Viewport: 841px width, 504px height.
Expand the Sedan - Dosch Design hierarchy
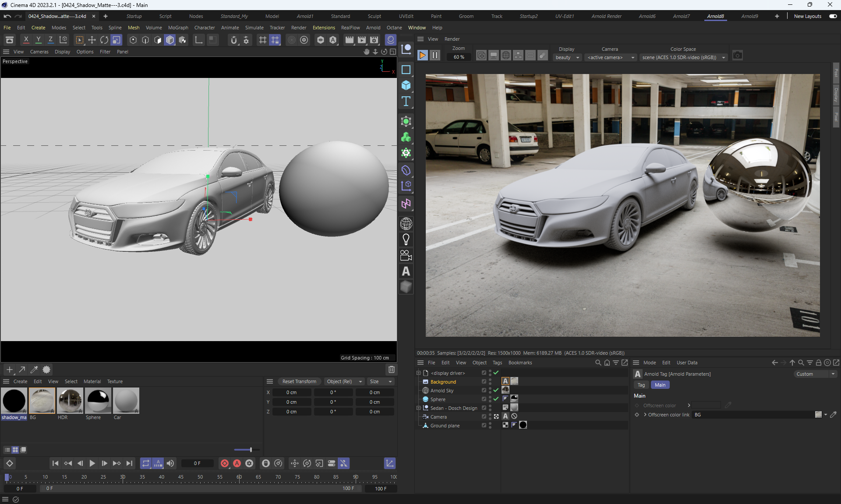[x=418, y=408]
